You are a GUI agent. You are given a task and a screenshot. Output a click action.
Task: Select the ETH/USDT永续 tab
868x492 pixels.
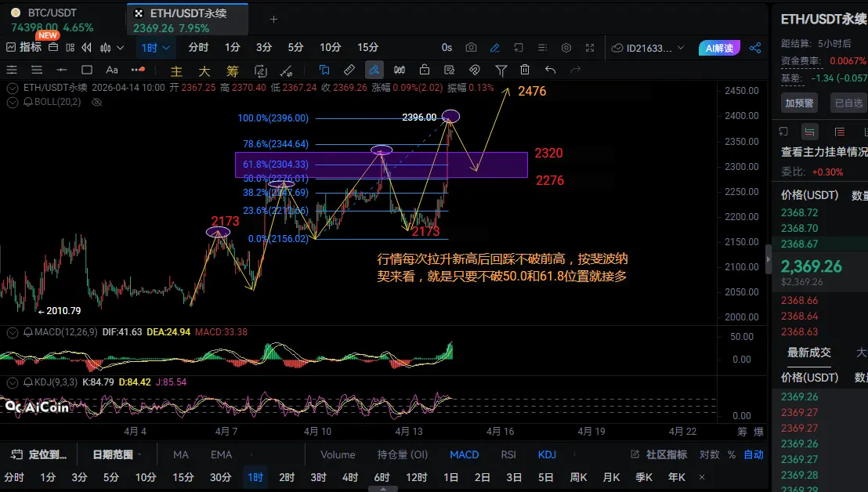pos(187,20)
